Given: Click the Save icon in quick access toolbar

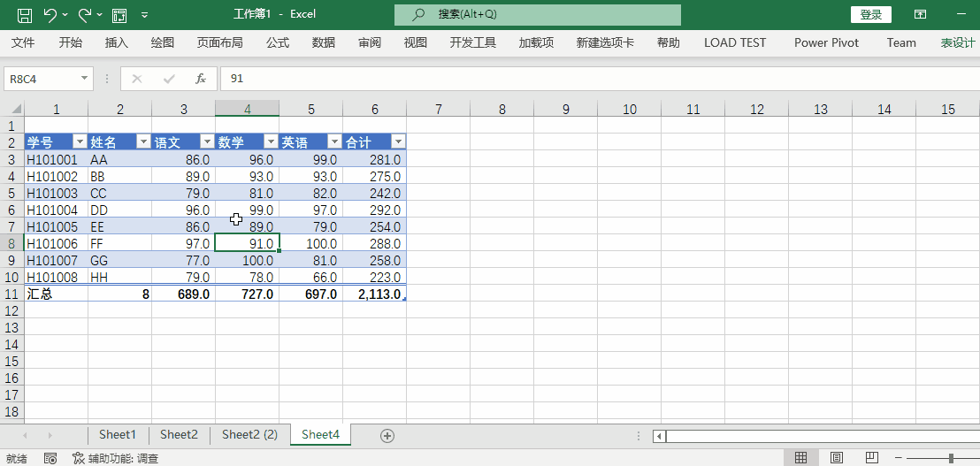Looking at the screenshot, I should (25, 14).
